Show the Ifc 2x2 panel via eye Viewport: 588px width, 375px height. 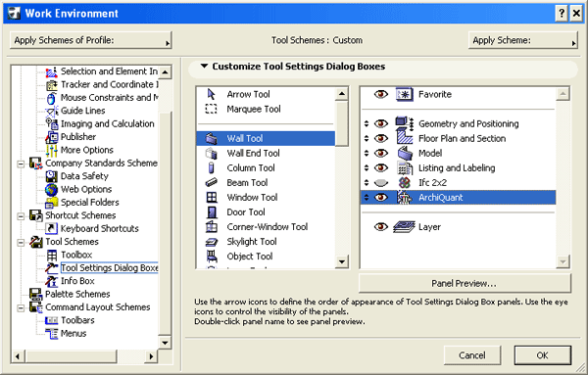tap(380, 182)
